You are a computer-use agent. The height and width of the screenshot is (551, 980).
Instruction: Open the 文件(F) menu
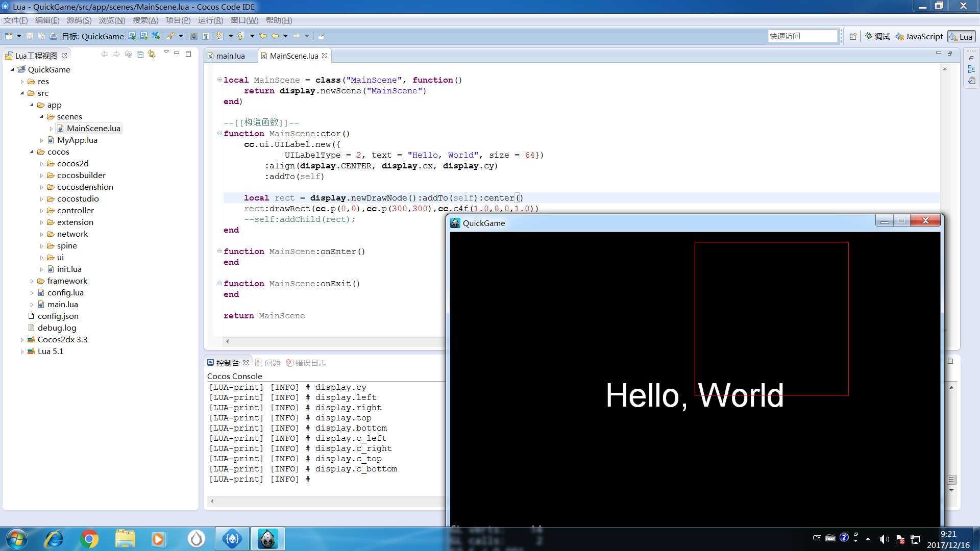[x=16, y=20]
